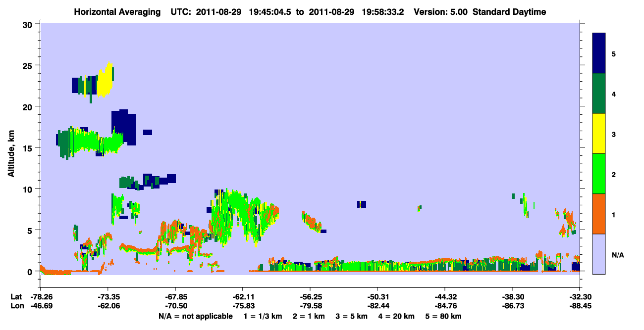Click the bright green level 2 colorbar segment
The width and height of the screenshot is (644, 330).
pos(599,174)
